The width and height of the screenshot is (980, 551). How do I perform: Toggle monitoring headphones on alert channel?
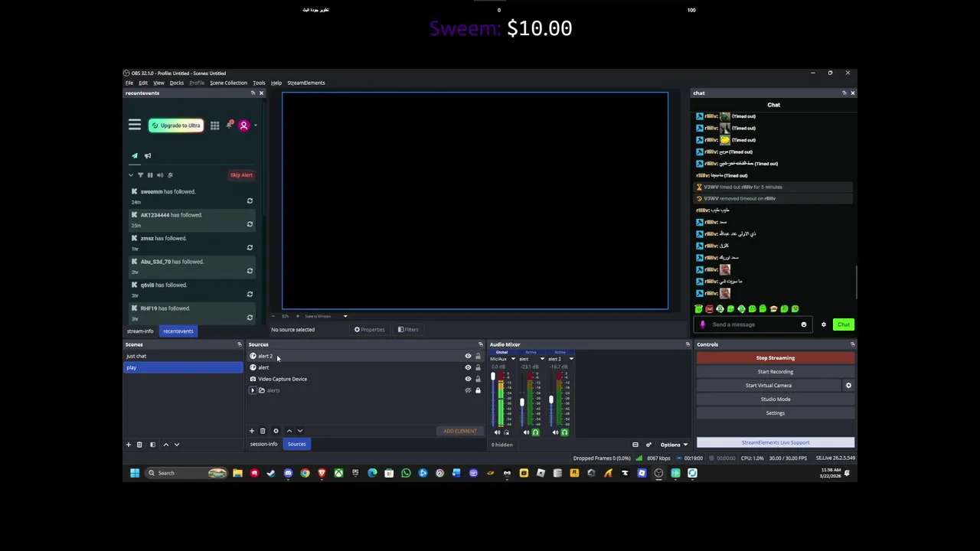tap(535, 433)
